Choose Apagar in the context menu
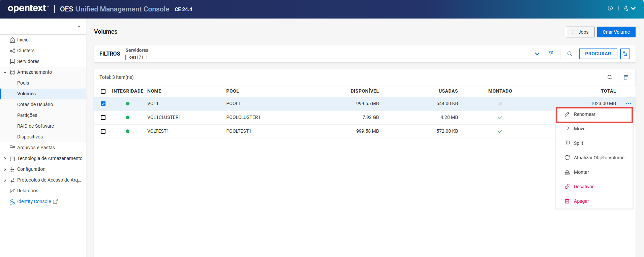 pyautogui.click(x=581, y=201)
